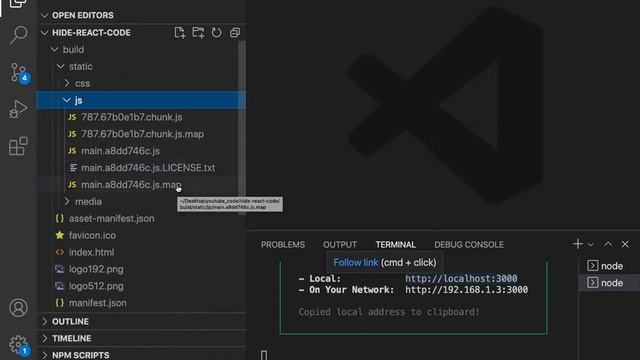640x360 pixels.
Task: Open the Manage gear settings icon
Action: point(18,345)
